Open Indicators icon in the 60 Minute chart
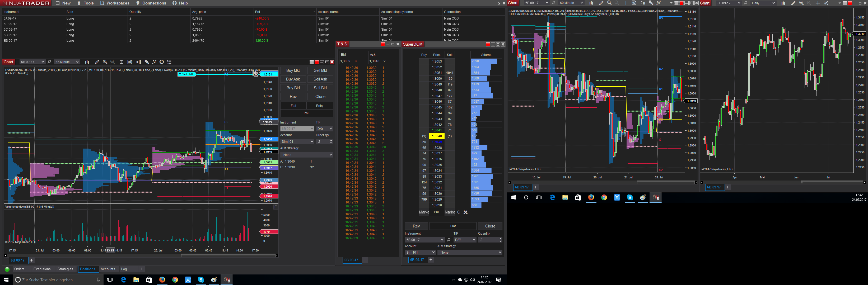 pos(651,3)
